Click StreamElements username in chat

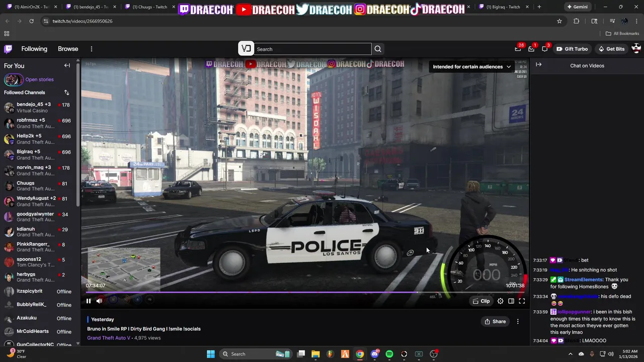(x=583, y=280)
